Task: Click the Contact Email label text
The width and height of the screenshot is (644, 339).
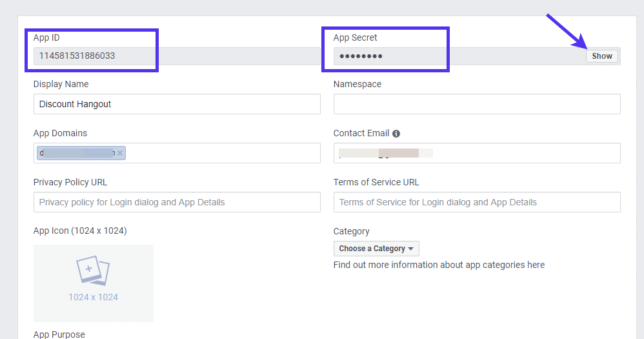Action: point(361,133)
